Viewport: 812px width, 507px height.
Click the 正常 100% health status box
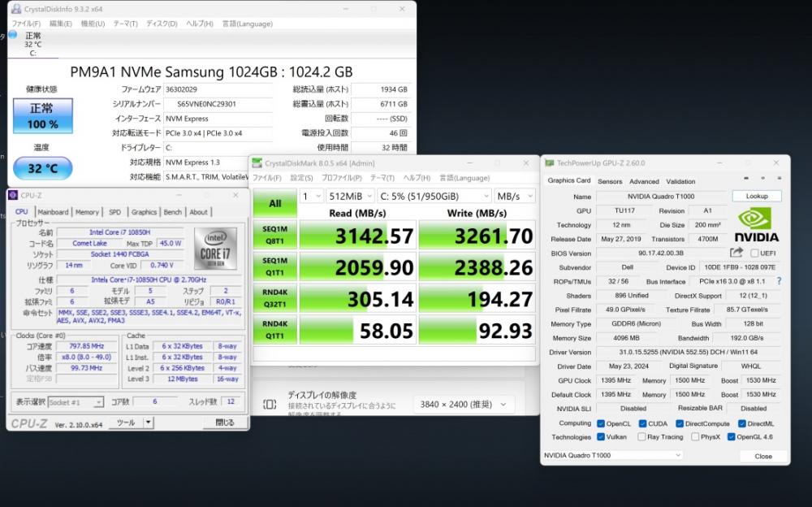[x=43, y=115]
